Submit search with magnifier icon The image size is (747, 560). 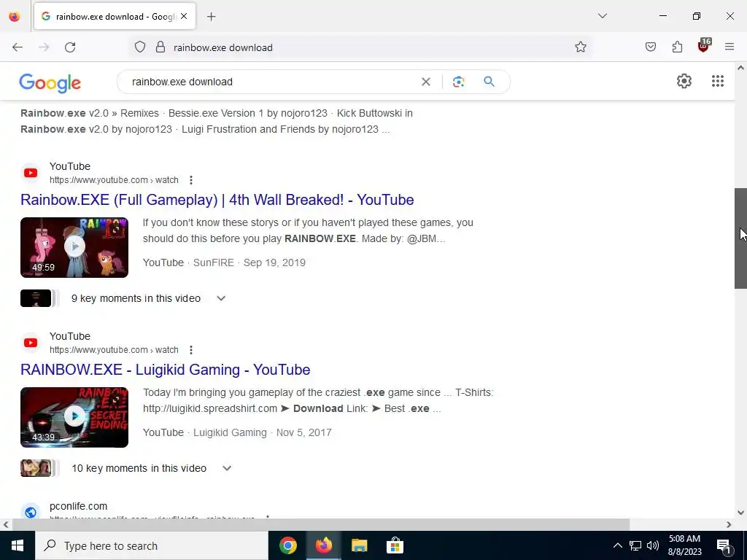coord(489,82)
